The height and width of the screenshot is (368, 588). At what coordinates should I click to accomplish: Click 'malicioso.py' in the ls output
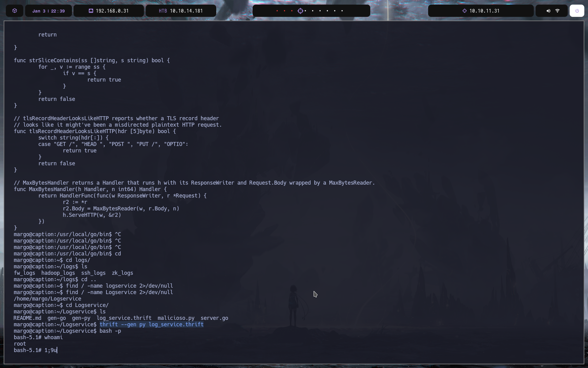tap(176, 318)
